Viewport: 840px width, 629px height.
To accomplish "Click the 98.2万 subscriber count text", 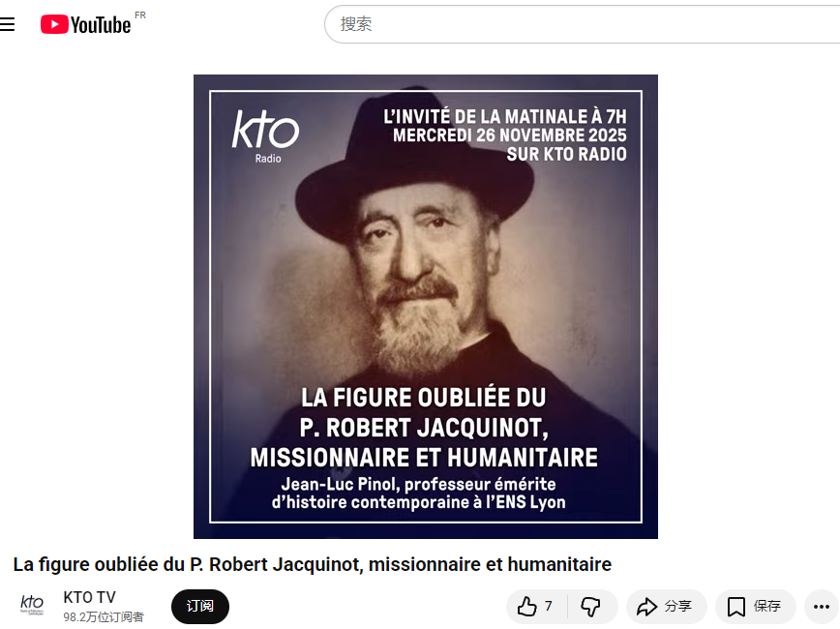I will coord(104,617).
